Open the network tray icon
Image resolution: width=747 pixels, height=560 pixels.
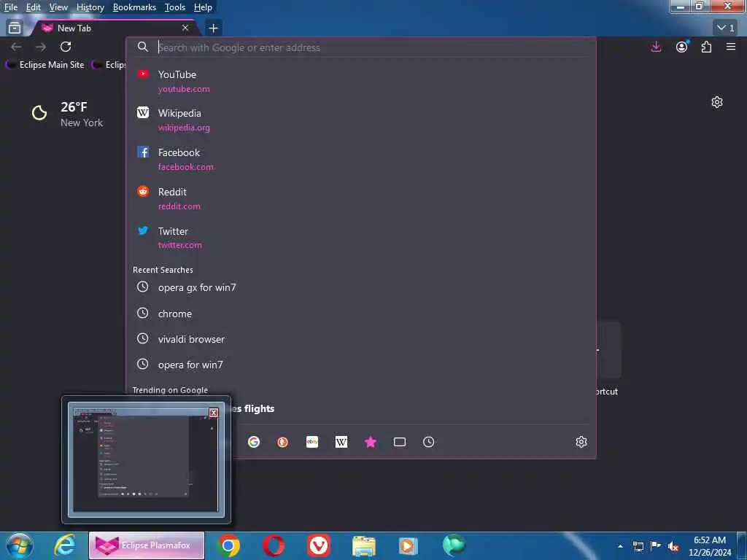(638, 546)
